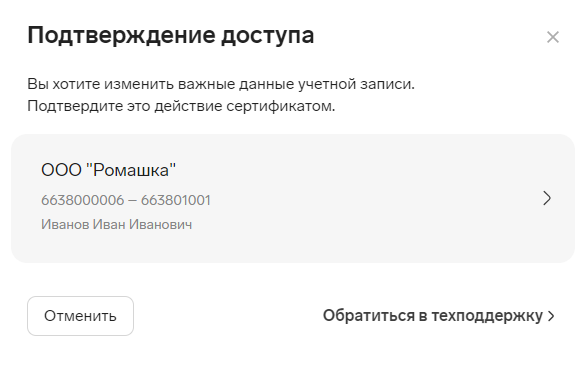Viewport: 588px width, 369px height.
Task: Click the KPP number 663801001
Action: pos(176,200)
